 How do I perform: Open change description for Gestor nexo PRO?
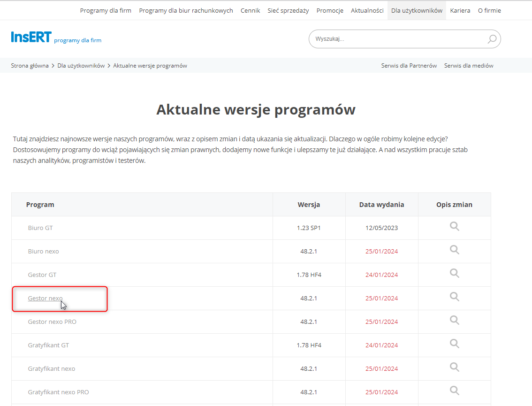tap(454, 320)
